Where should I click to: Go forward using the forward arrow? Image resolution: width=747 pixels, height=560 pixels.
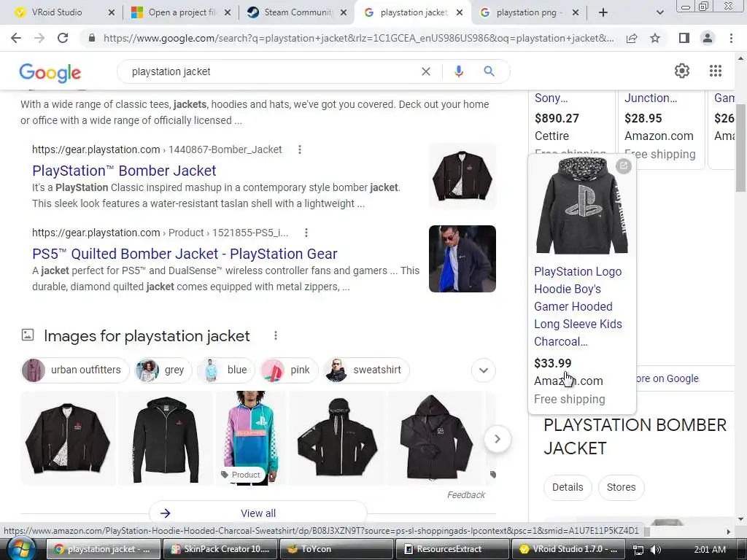39,38
